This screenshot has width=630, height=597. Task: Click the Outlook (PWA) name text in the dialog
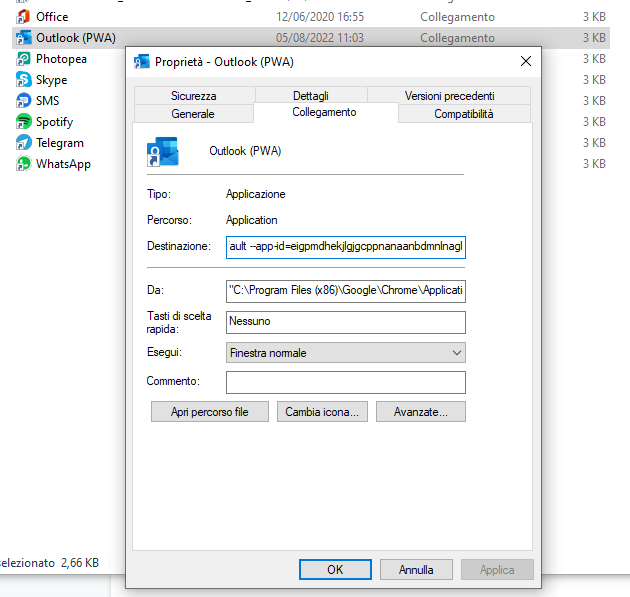(x=245, y=151)
